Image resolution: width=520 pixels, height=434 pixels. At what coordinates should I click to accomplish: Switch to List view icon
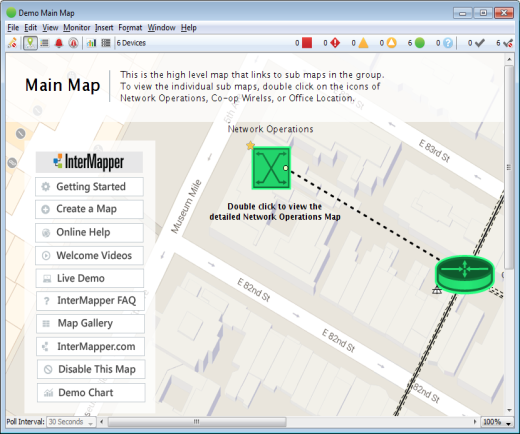pyautogui.click(x=44, y=43)
